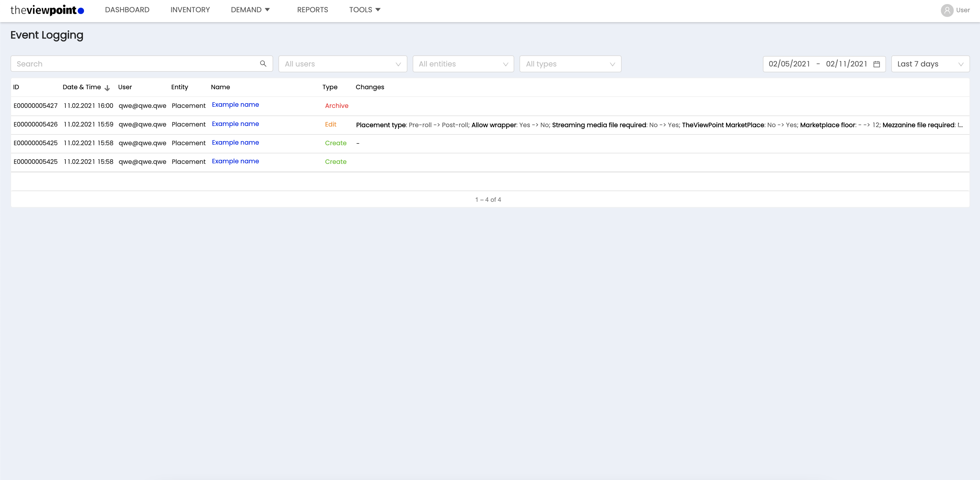The height and width of the screenshot is (480, 980).
Task: Open Example name in the Edit row
Action: (x=235, y=124)
